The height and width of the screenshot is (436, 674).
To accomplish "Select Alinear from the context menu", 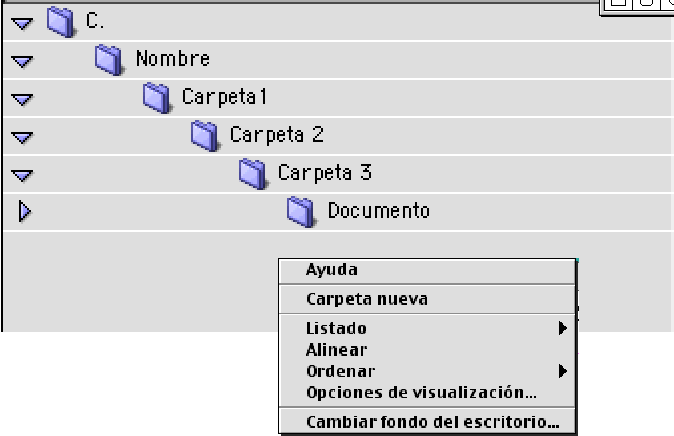I will point(336,350).
